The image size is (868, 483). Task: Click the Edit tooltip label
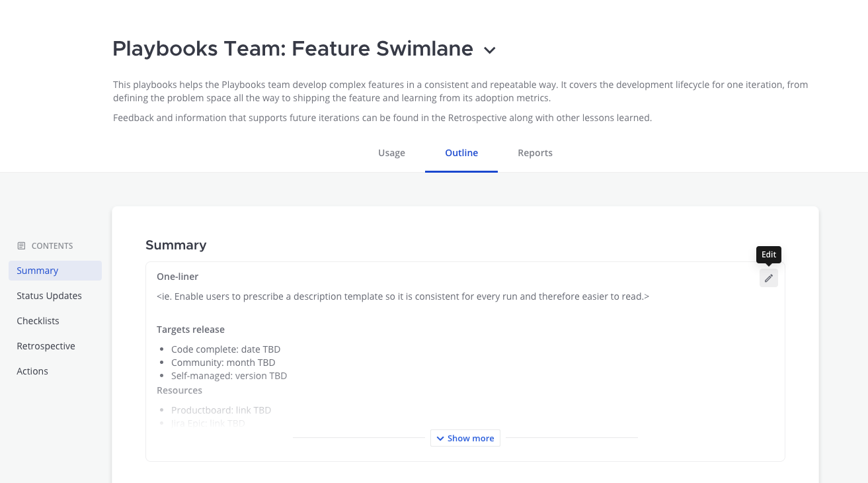[x=768, y=254]
